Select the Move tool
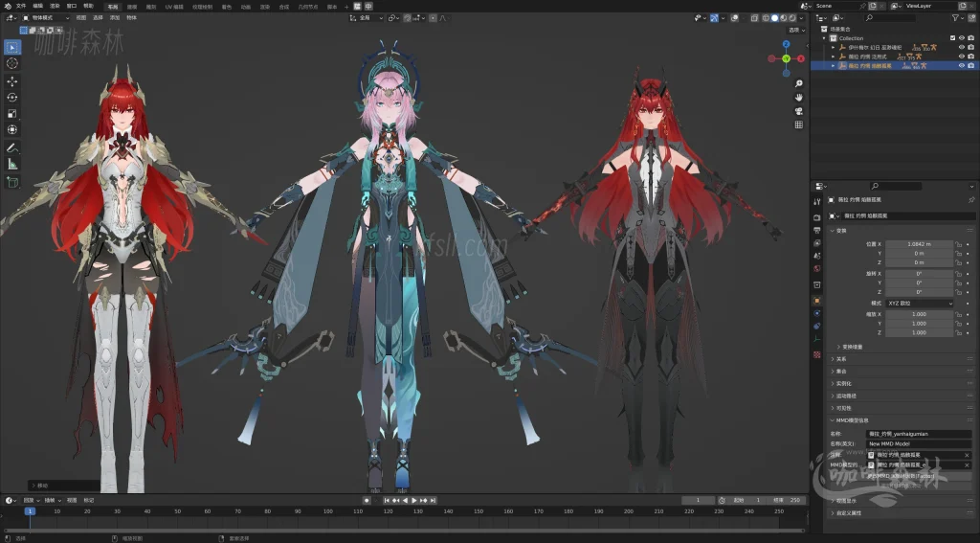The height and width of the screenshot is (543, 980). pos(11,81)
